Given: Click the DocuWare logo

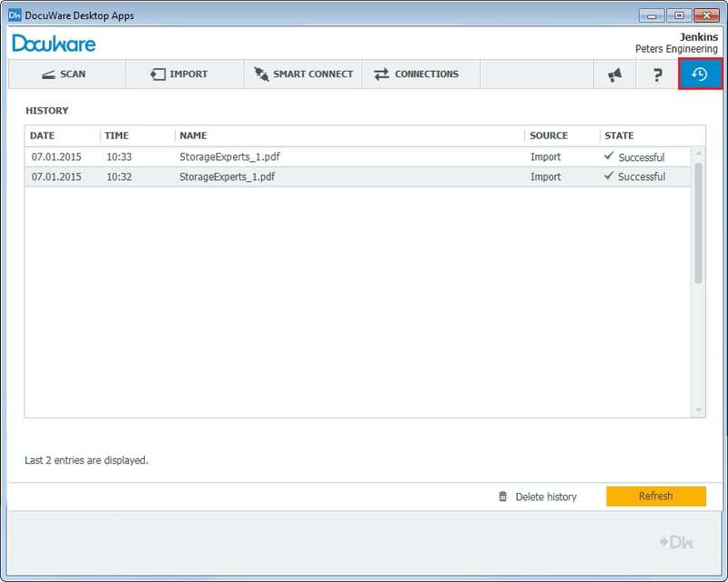Looking at the screenshot, I should point(54,43).
